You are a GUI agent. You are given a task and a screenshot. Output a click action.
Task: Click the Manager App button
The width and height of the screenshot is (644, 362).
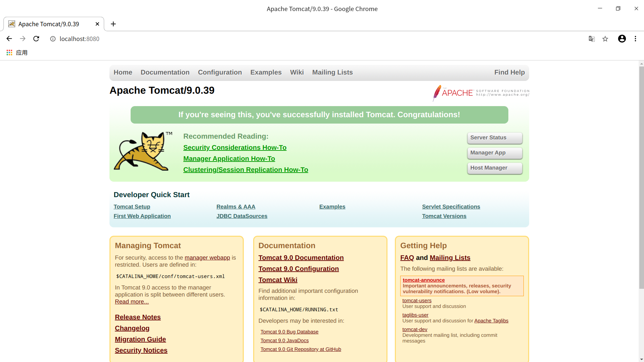point(495,153)
